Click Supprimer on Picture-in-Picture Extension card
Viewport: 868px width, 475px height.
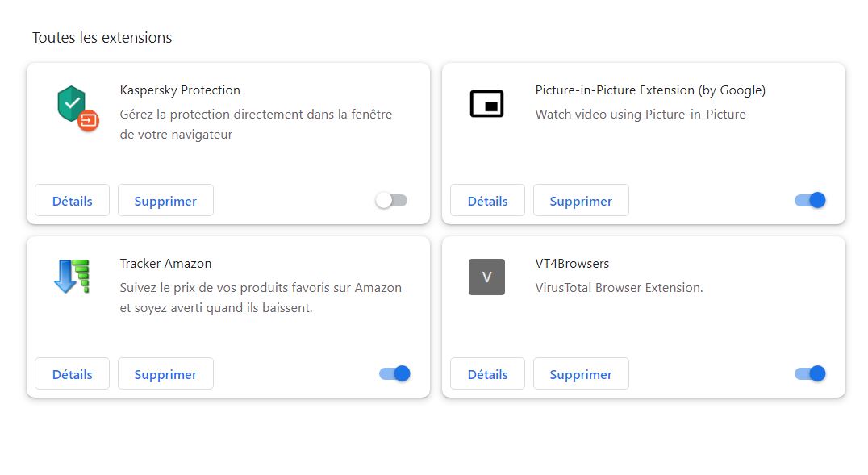click(x=581, y=201)
